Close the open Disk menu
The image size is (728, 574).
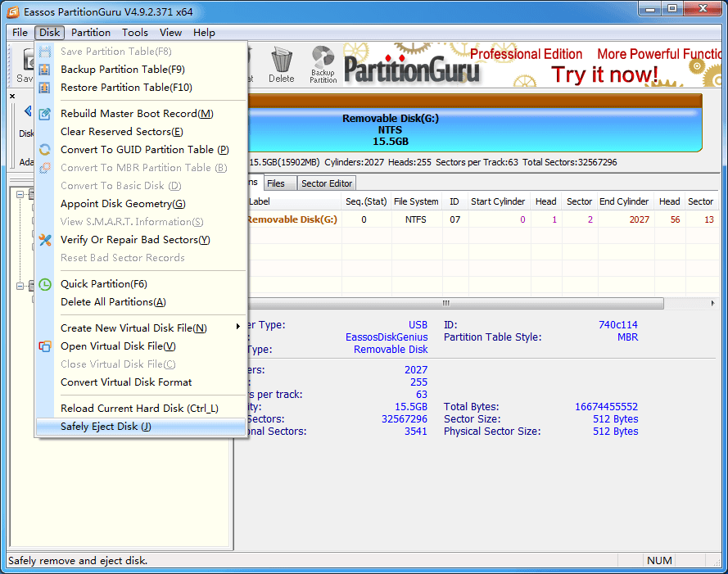(x=49, y=33)
